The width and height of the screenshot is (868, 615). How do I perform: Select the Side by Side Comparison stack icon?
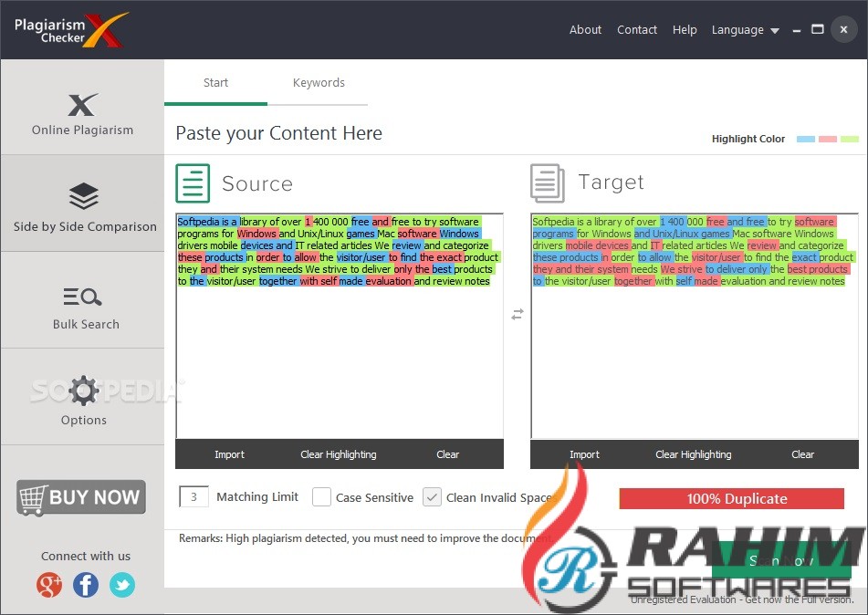[84, 196]
